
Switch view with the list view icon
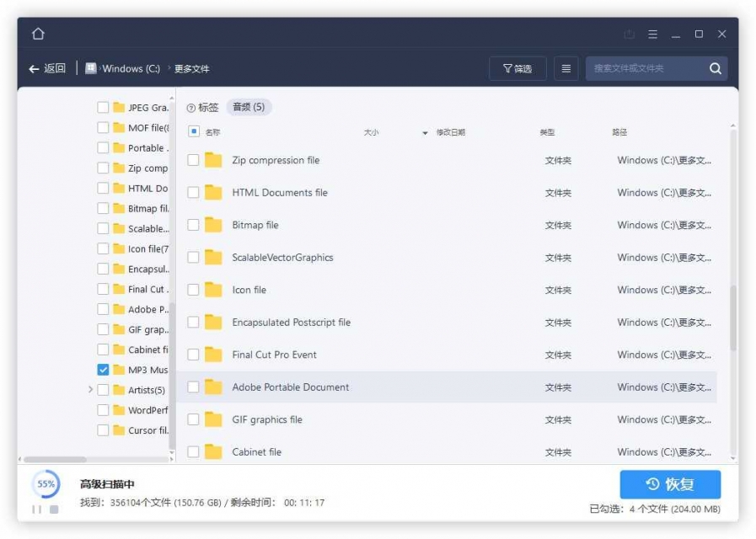566,68
